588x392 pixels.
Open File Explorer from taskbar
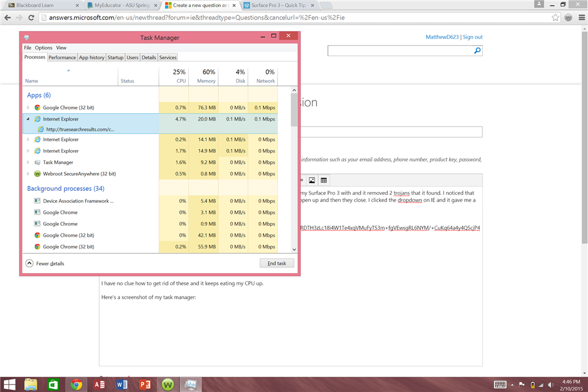point(31,385)
